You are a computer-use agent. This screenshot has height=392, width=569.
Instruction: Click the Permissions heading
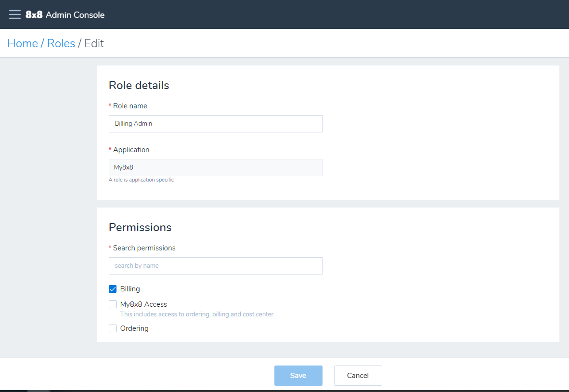click(140, 227)
